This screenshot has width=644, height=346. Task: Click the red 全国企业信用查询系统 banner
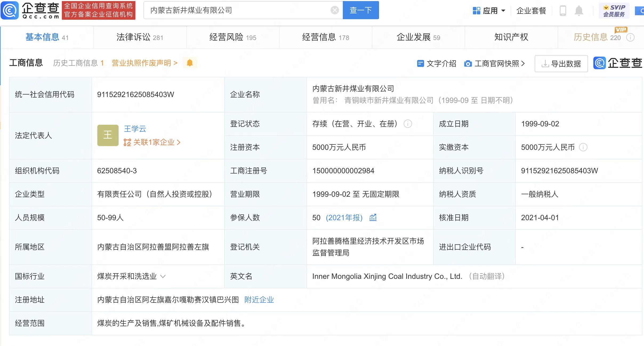point(99,10)
